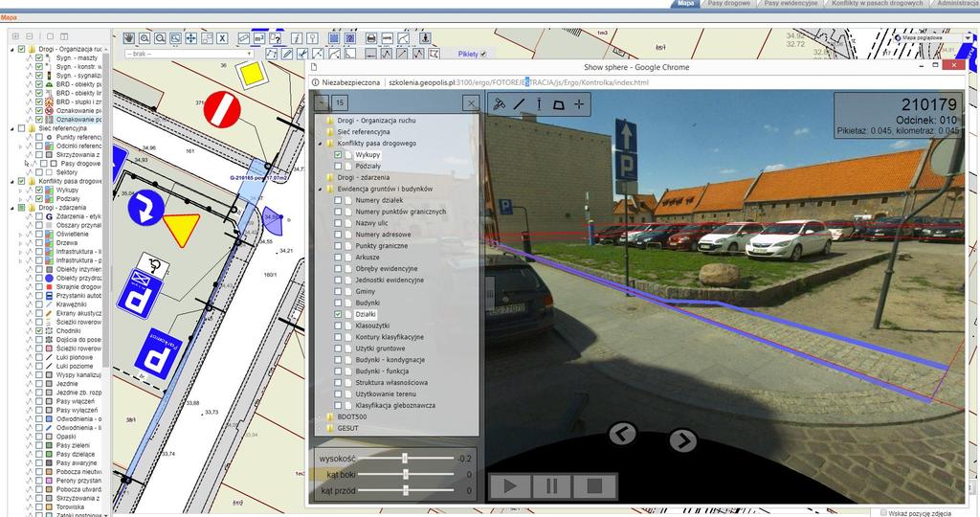Select the pencil edit tool
Image resolution: width=980 pixels, height=517 pixels.
click(287, 55)
